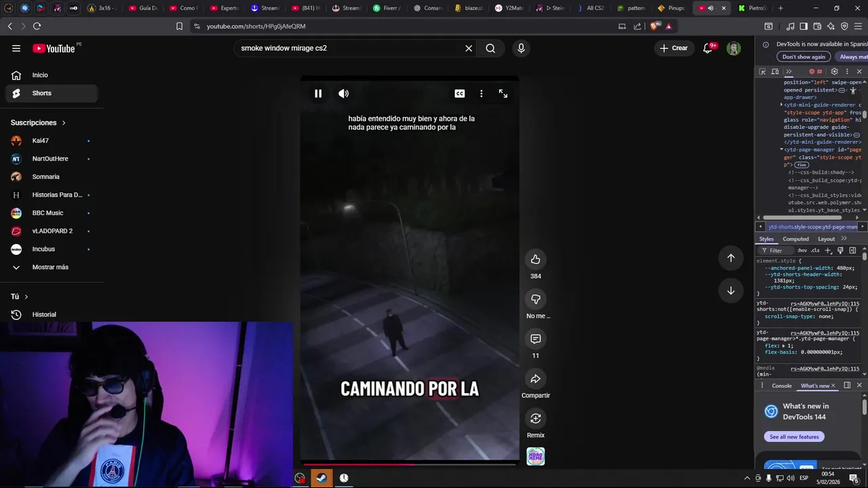Reload the page in the browser
Screen dimensions: 868x488
[x=37, y=26]
